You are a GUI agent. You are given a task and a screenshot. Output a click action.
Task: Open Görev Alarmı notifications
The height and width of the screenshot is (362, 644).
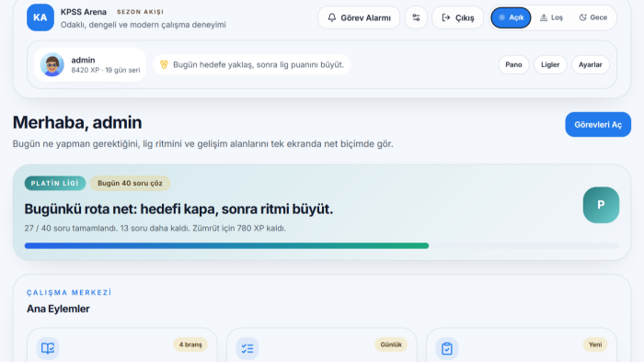(359, 17)
